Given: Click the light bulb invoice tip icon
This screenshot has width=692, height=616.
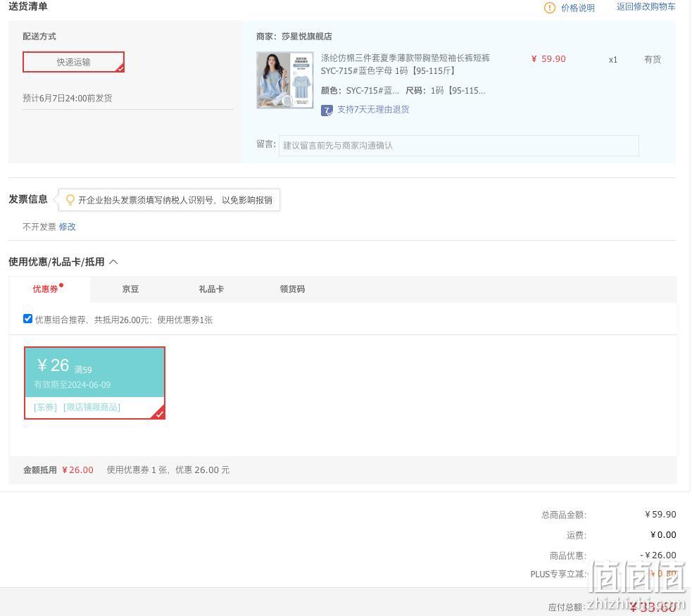Looking at the screenshot, I should (x=70, y=201).
